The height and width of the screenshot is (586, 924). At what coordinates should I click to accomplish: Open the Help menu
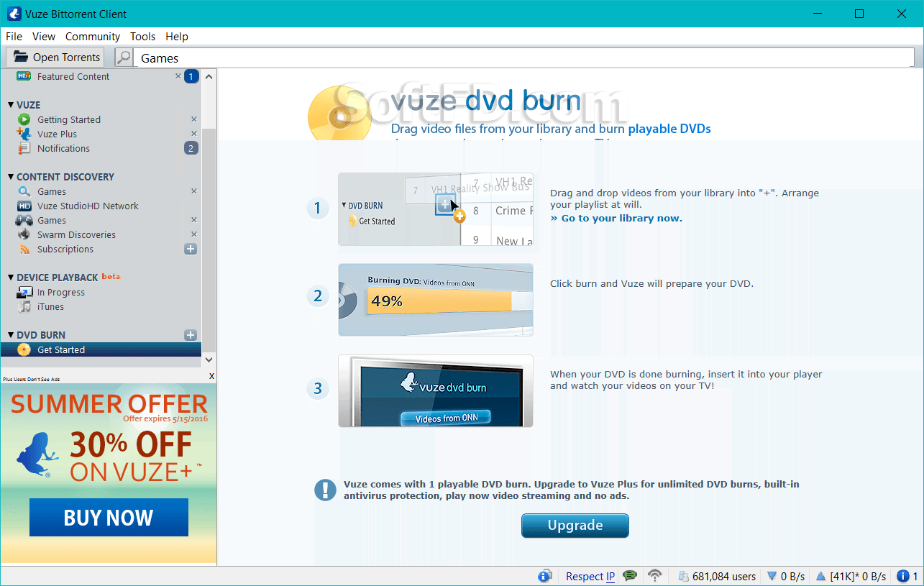177,36
